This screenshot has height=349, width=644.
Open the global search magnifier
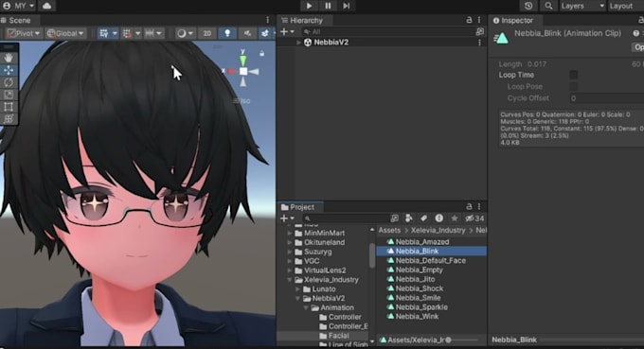[x=548, y=6]
